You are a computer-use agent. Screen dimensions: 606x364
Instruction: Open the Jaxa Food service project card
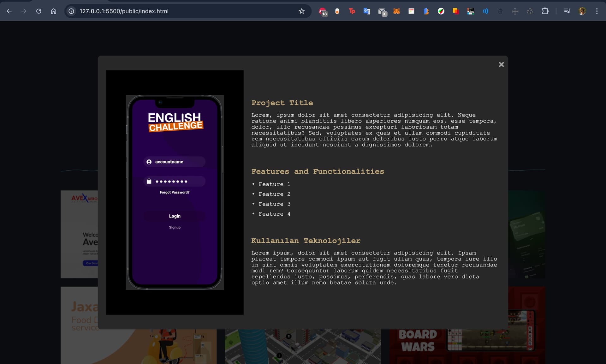139,347
